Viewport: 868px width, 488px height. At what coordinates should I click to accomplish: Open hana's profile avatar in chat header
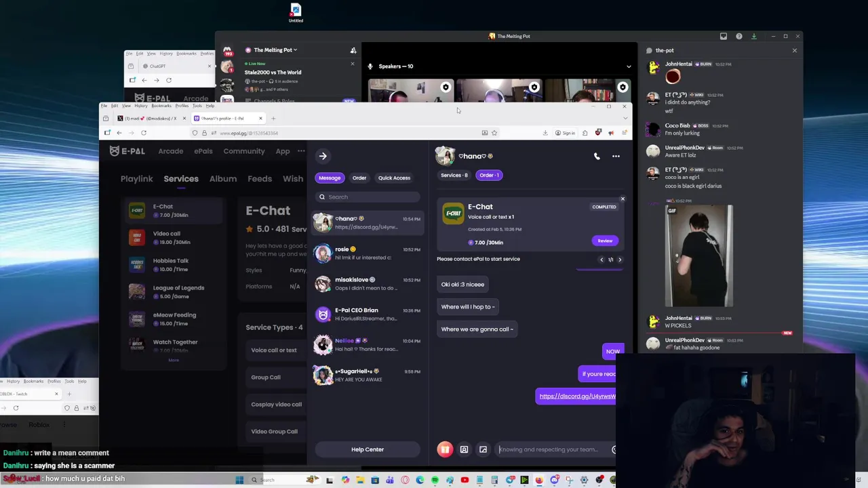point(445,156)
